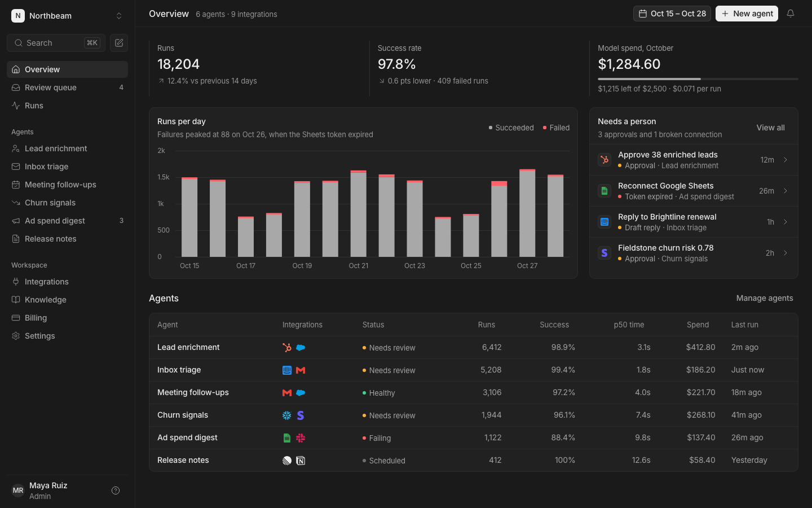Click the Linear icon in the Release notes row
Image resolution: width=812 pixels, height=508 pixels.
point(287,461)
